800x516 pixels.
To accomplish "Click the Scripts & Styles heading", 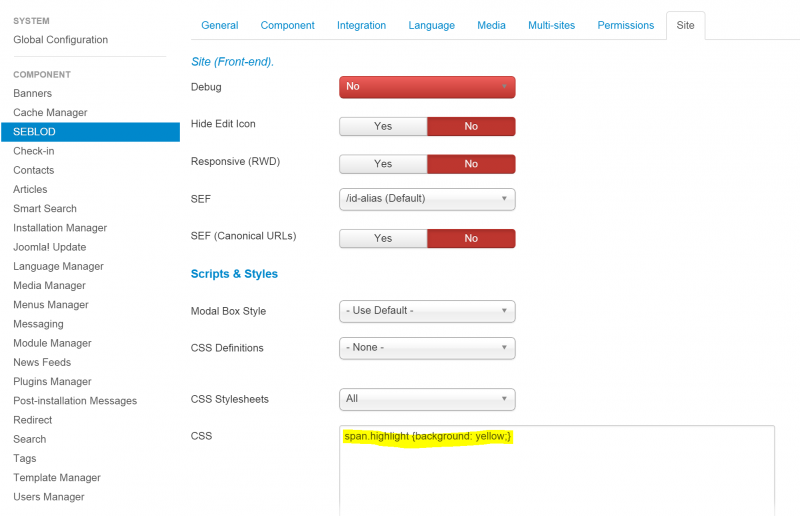I will [234, 274].
